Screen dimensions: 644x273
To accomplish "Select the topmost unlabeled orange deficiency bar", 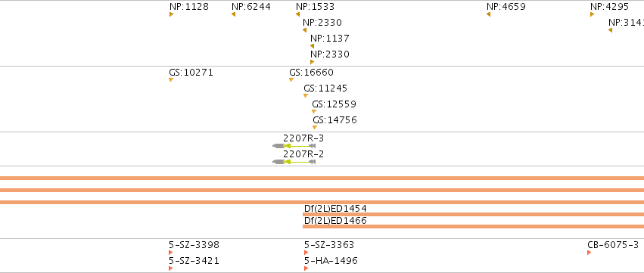I will (x=322, y=178).
